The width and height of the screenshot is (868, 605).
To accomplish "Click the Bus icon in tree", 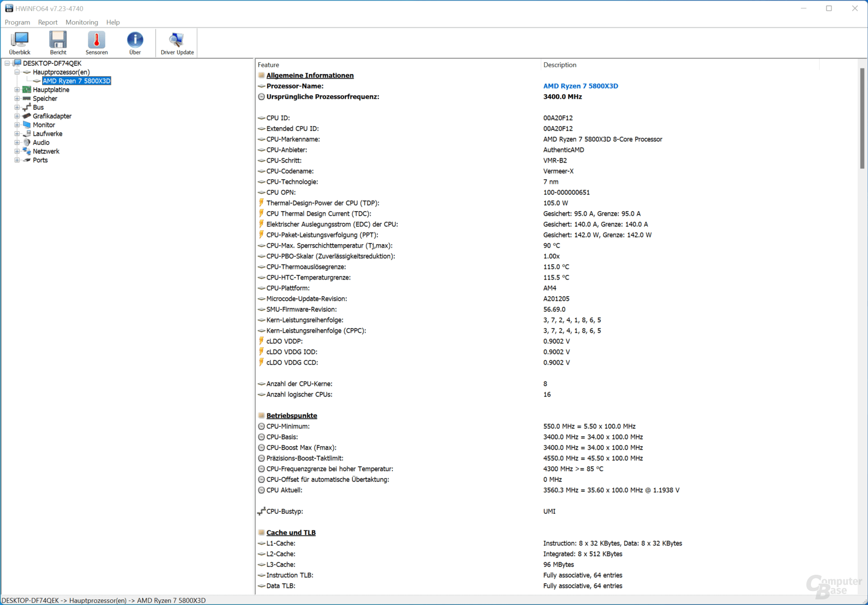I will click(x=26, y=107).
